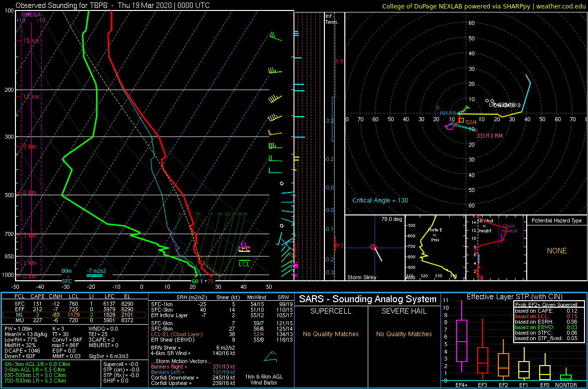The image size is (588, 389).
Task: Click the 'STP (cin) = -0.0' value
Action: click(121, 370)
